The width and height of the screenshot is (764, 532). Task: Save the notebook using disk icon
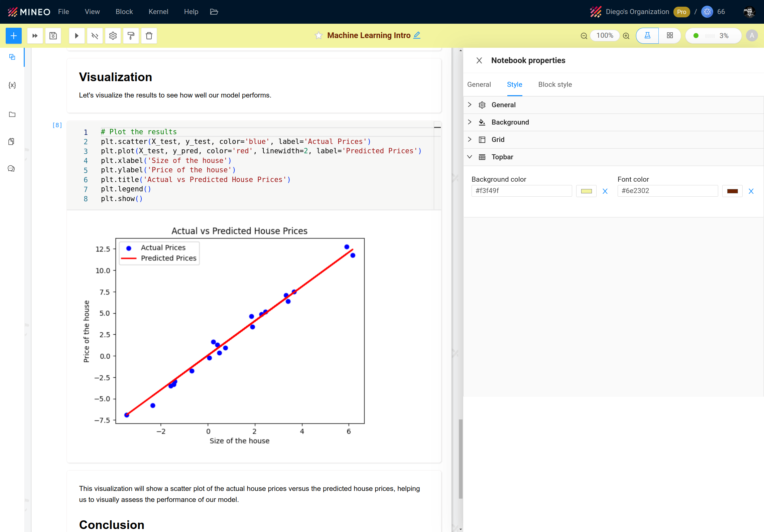53,36
